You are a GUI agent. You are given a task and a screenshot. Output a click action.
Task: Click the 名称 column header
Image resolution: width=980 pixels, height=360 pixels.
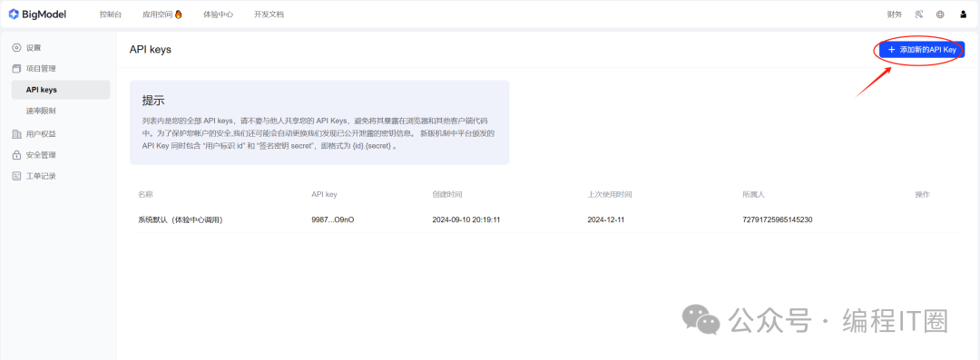145,194
